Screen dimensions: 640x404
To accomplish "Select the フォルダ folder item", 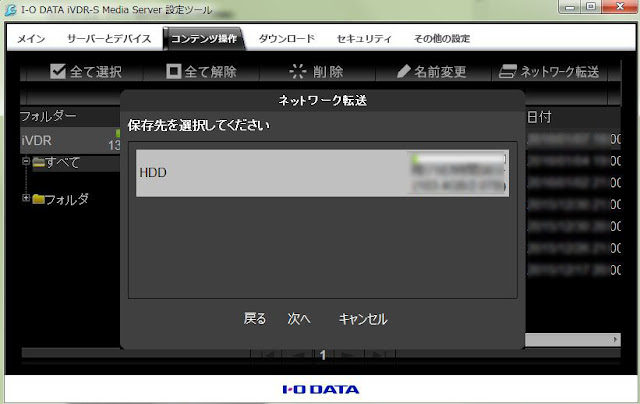I will tap(60, 199).
